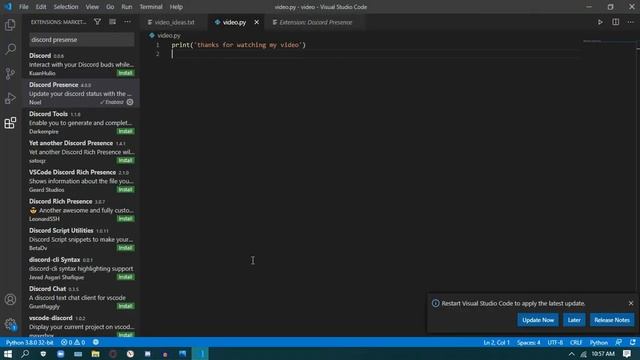The width and height of the screenshot is (640, 360).
Task: Split the editor right
Action: coord(615,22)
